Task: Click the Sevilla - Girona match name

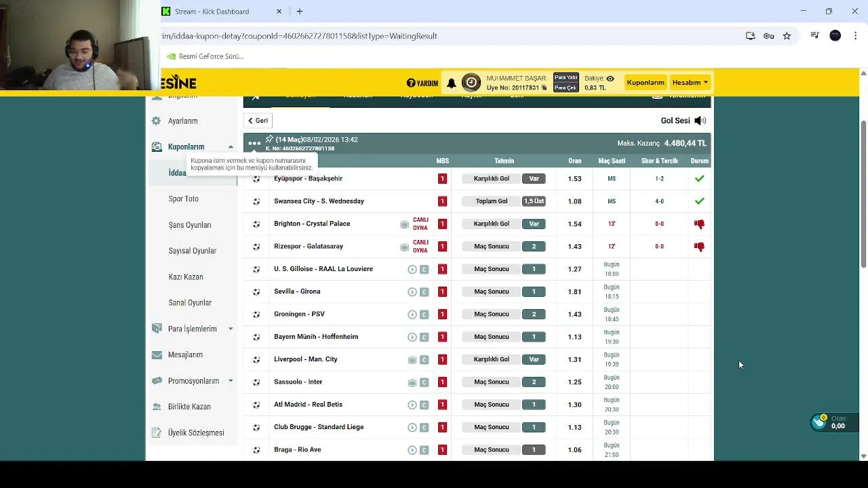Action: point(297,291)
